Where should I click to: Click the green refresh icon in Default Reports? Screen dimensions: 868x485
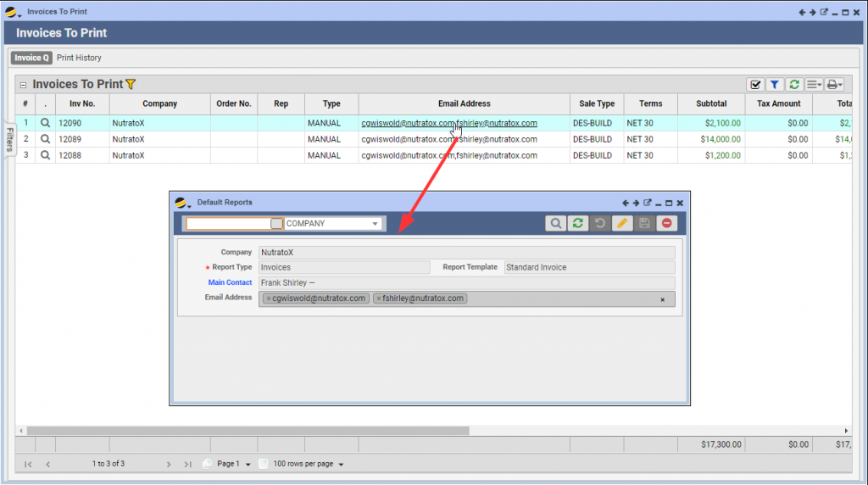(578, 223)
